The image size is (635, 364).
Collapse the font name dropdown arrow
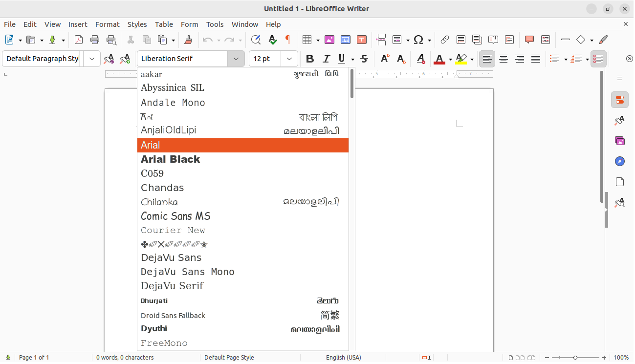point(236,59)
